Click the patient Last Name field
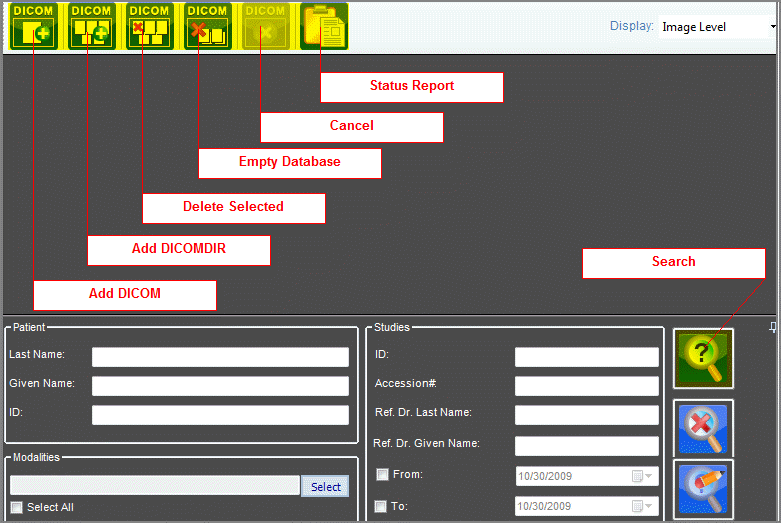This screenshot has height=523, width=781. pos(220,357)
